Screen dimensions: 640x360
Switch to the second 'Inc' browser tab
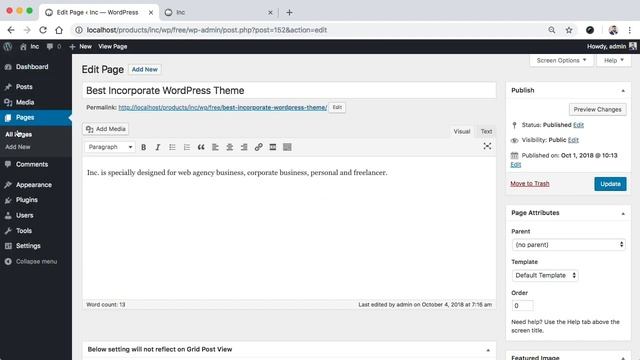(218, 13)
